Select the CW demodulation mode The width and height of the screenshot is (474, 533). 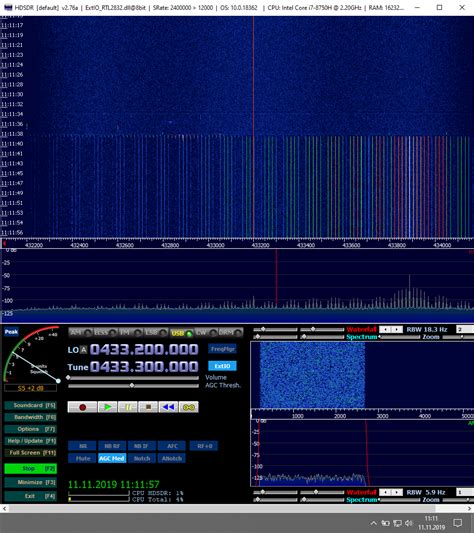pyautogui.click(x=206, y=332)
